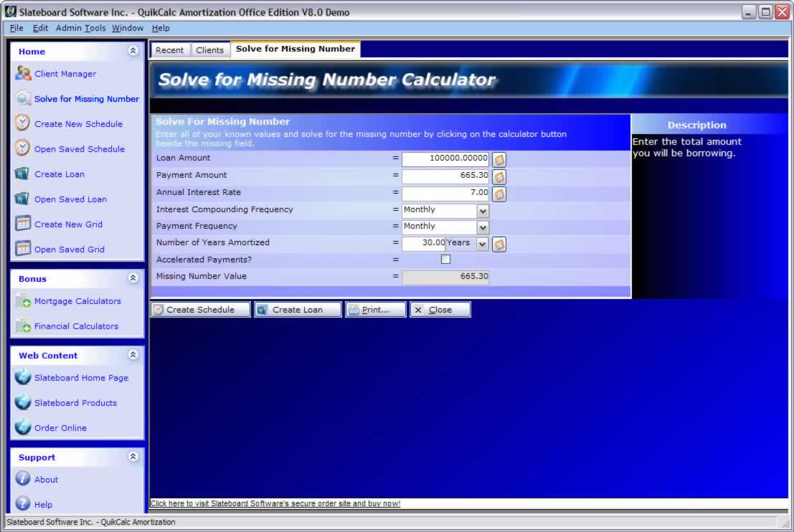The width and height of the screenshot is (794, 532).
Task: Open the Payment Frequency dropdown
Action: coord(483,227)
